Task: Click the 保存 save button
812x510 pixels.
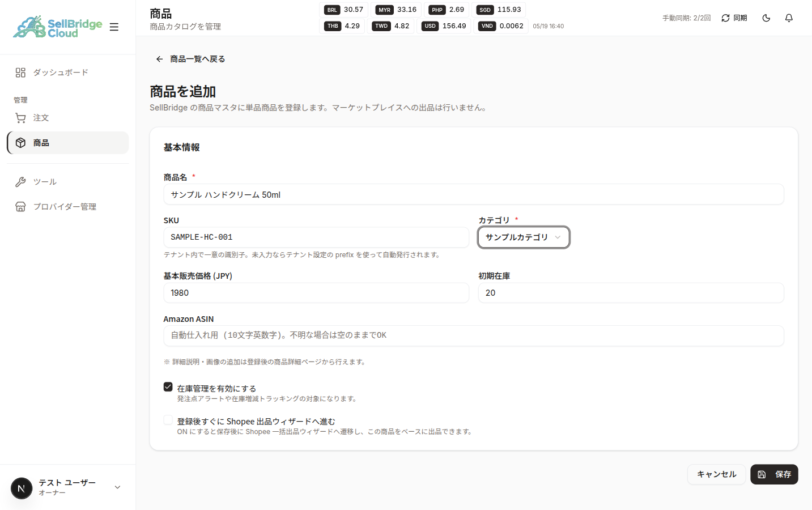Action: (774, 474)
